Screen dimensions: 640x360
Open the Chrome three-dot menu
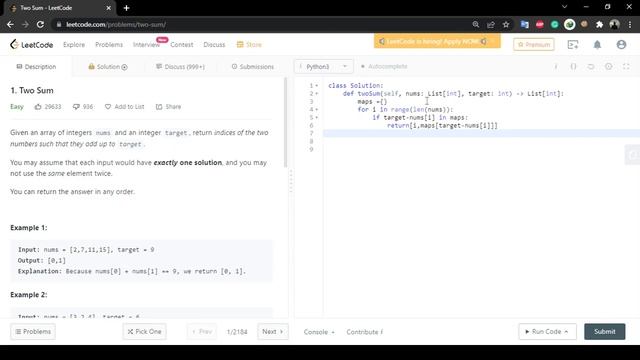pyautogui.click(x=630, y=24)
